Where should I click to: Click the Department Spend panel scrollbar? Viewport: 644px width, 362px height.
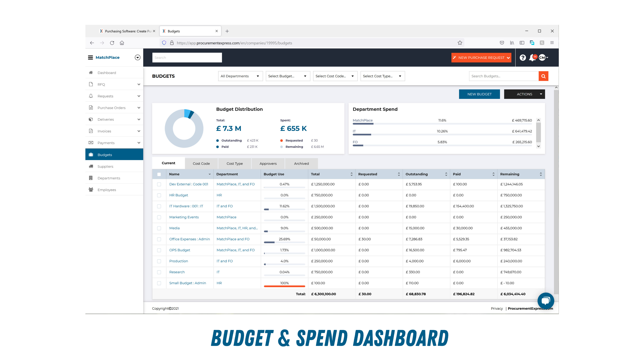pyautogui.click(x=539, y=132)
